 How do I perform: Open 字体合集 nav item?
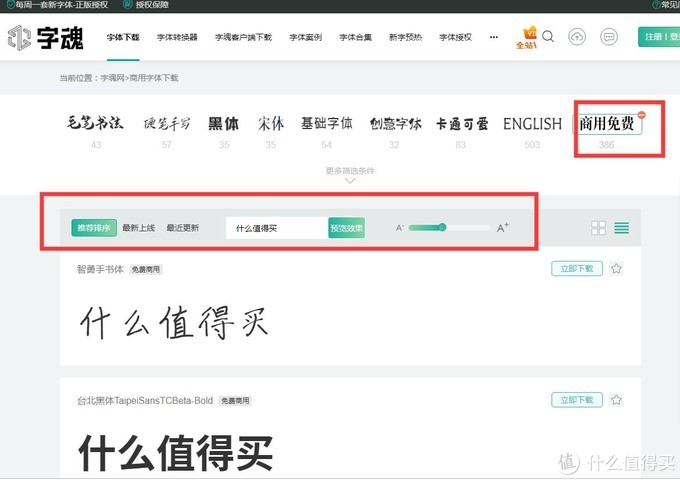[356, 37]
